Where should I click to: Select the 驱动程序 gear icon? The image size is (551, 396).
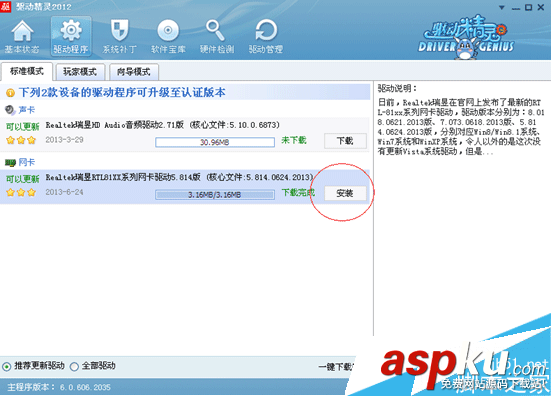[x=71, y=36]
